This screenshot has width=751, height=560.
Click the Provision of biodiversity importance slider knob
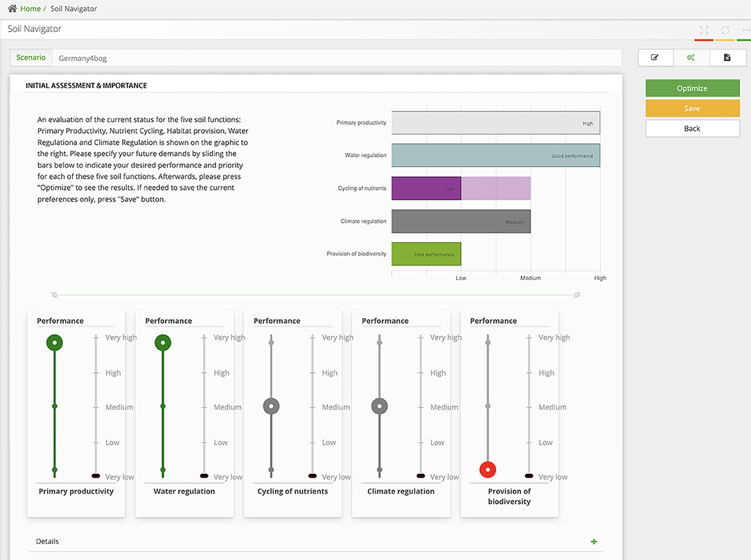(x=529, y=475)
